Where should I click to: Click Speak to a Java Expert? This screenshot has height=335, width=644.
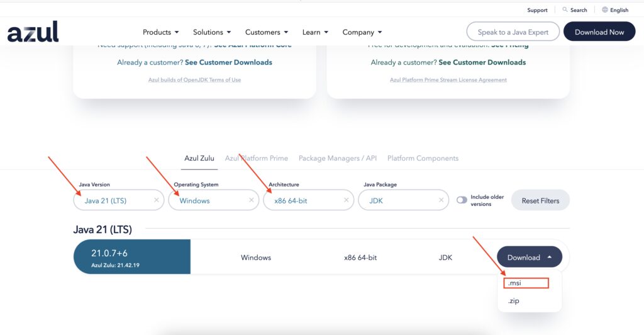[513, 31]
